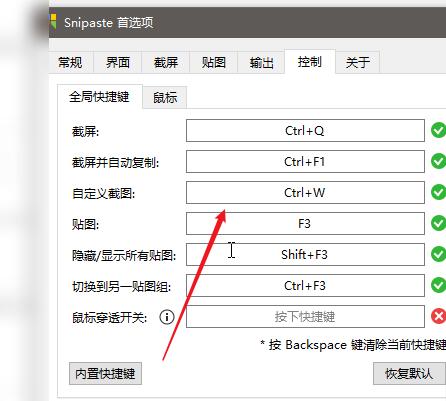446x401 pixels.
Task: Click the 切换到另一贴图组: label
Action: pyautogui.click(x=122, y=287)
